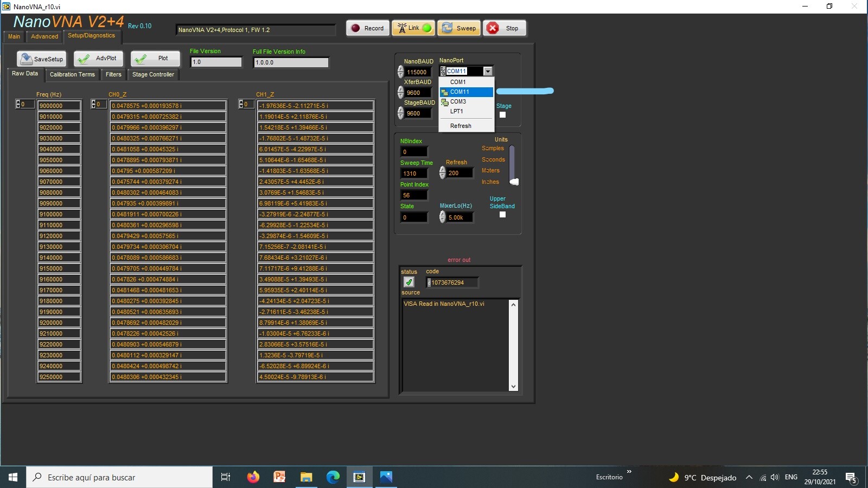The height and width of the screenshot is (488, 868).
Task: Stop the measurement with Stop button
Action: pyautogui.click(x=505, y=28)
